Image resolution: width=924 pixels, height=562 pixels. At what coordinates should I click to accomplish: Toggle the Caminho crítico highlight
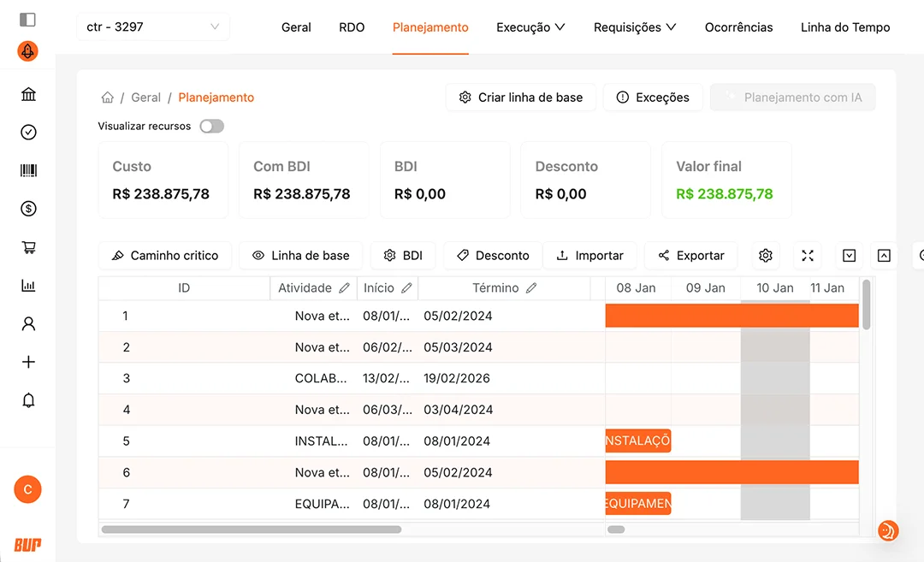tap(164, 256)
